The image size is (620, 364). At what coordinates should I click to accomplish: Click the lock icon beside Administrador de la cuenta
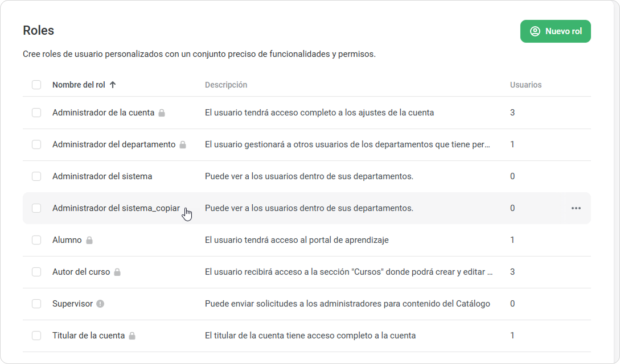pos(162,113)
